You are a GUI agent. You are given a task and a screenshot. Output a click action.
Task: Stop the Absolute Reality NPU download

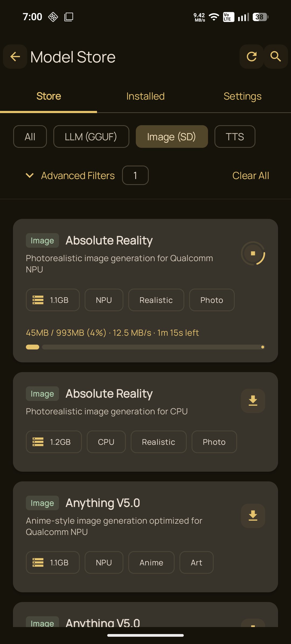click(253, 253)
